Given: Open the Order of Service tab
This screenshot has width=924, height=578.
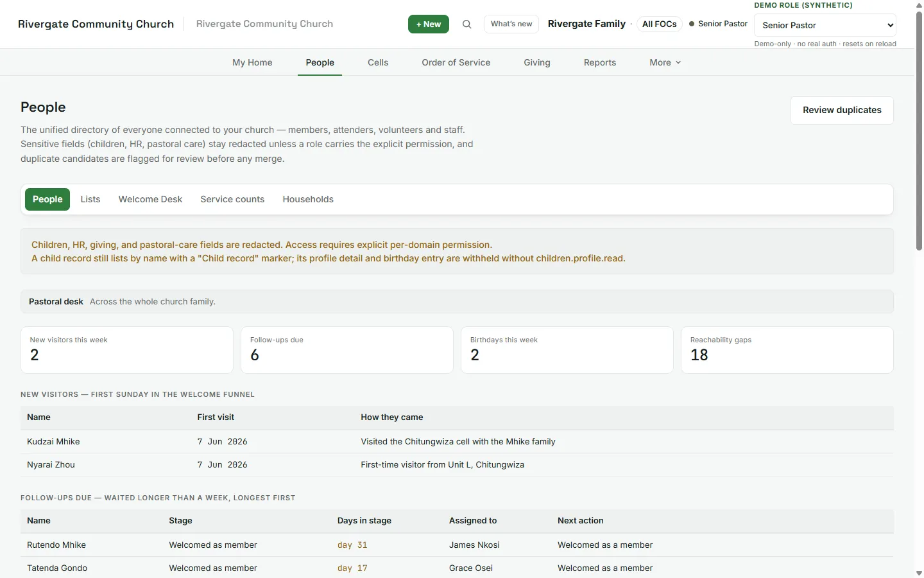Looking at the screenshot, I should 456,62.
